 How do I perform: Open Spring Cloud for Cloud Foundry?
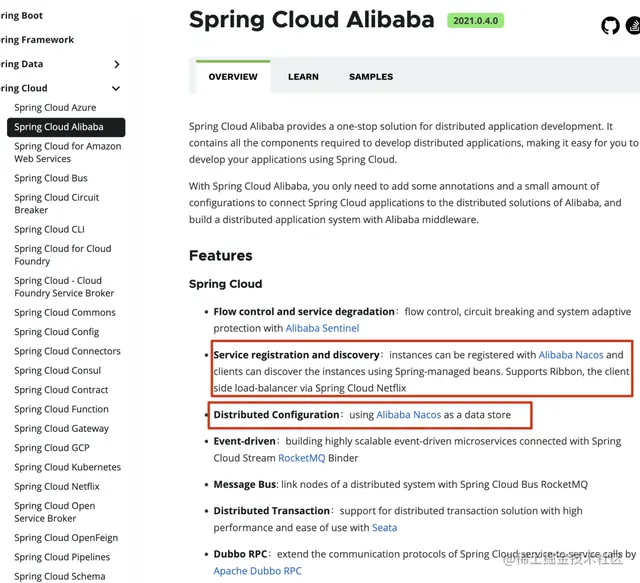tap(62, 255)
